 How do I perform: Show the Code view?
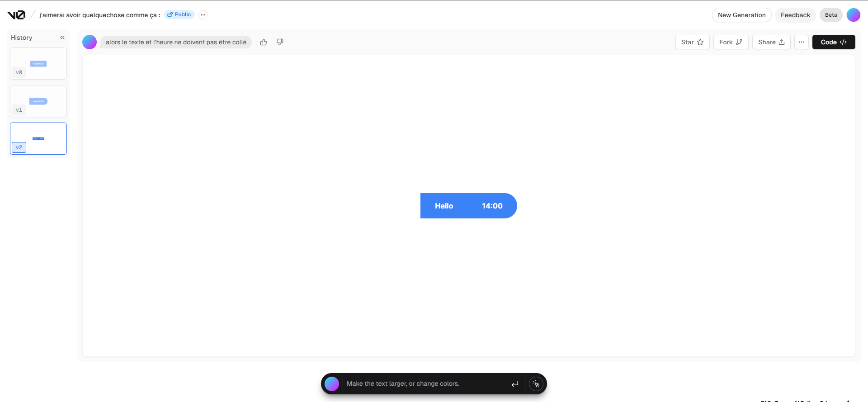(x=833, y=42)
